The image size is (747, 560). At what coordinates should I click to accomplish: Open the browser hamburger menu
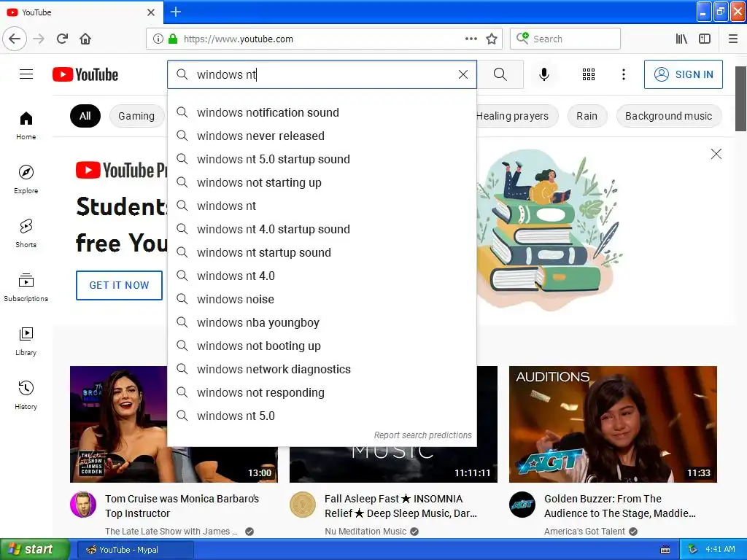tap(733, 39)
